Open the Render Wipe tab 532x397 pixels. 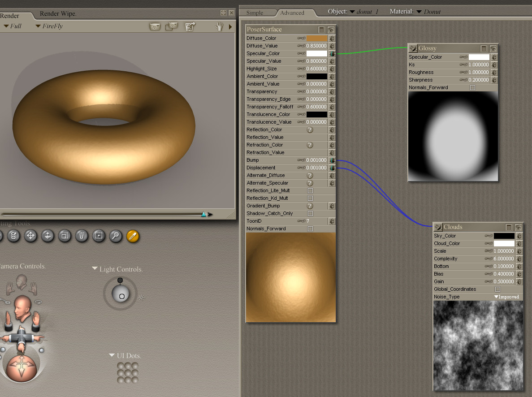click(58, 14)
